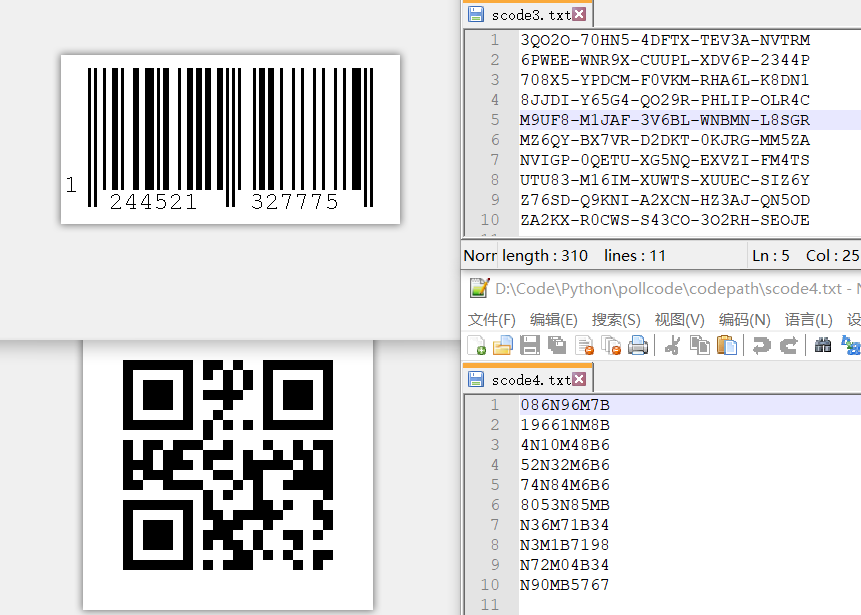Click the Close All documents toolbar icon

click(x=611, y=345)
